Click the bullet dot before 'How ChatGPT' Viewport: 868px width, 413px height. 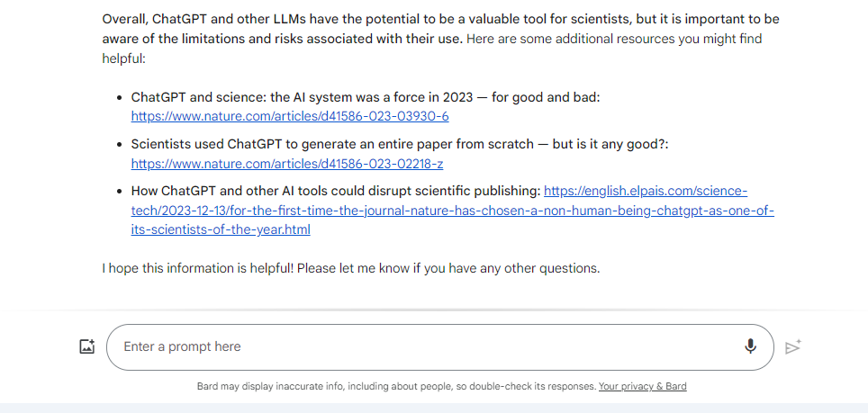119,192
